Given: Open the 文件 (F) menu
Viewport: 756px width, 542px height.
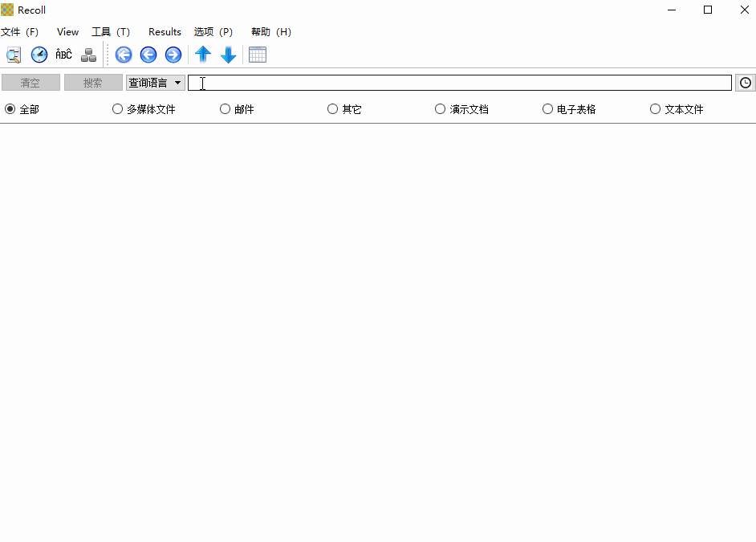Looking at the screenshot, I should coord(20,32).
